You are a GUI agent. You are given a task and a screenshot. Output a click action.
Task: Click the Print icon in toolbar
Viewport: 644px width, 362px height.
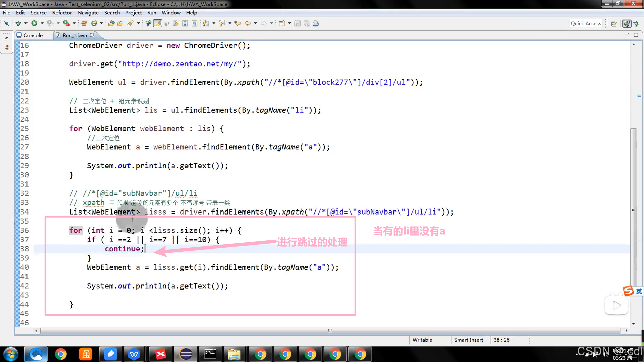point(316,23)
